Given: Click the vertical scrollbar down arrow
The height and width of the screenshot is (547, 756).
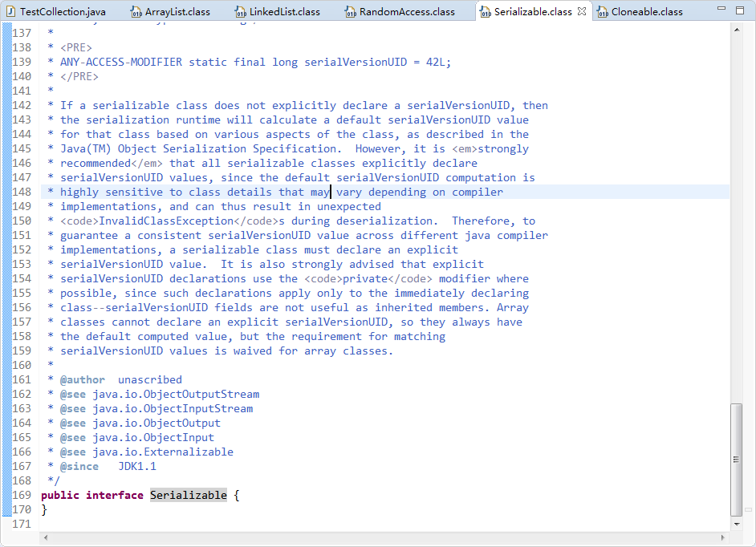Looking at the screenshot, I should pos(736,524).
